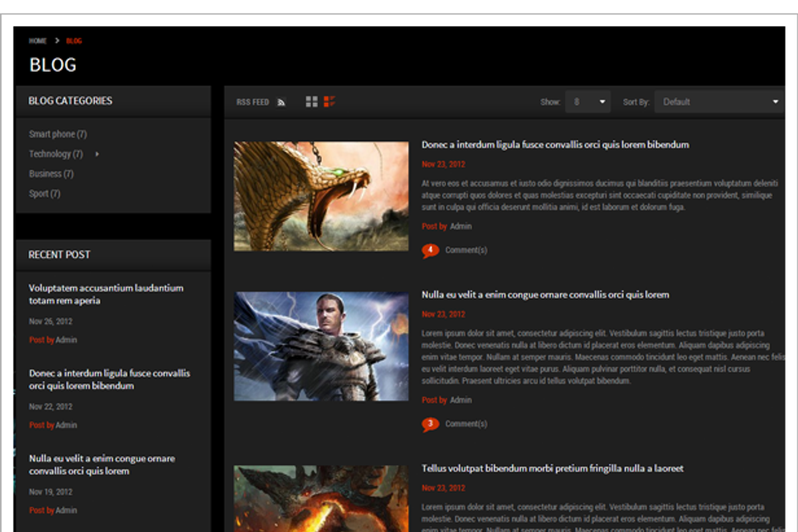This screenshot has width=798, height=532.
Task: Open post 'Tellus volutpat bibendum morbi'
Action: point(553,469)
